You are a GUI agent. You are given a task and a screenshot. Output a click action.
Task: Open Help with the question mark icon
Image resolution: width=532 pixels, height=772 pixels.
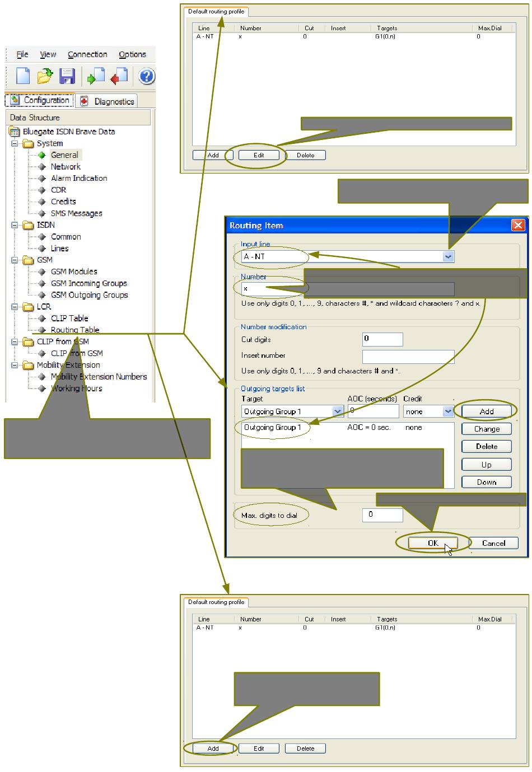point(146,76)
